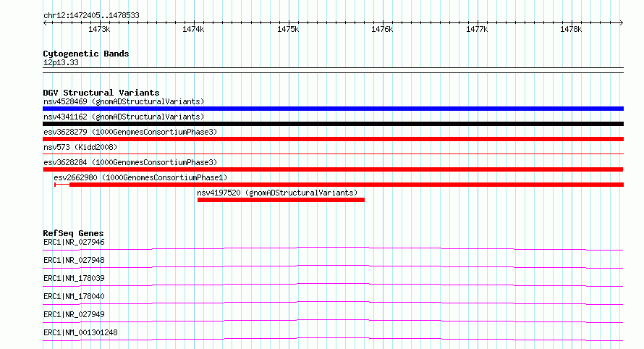Click the ERC1|NR_027949 transcript label

point(74,314)
